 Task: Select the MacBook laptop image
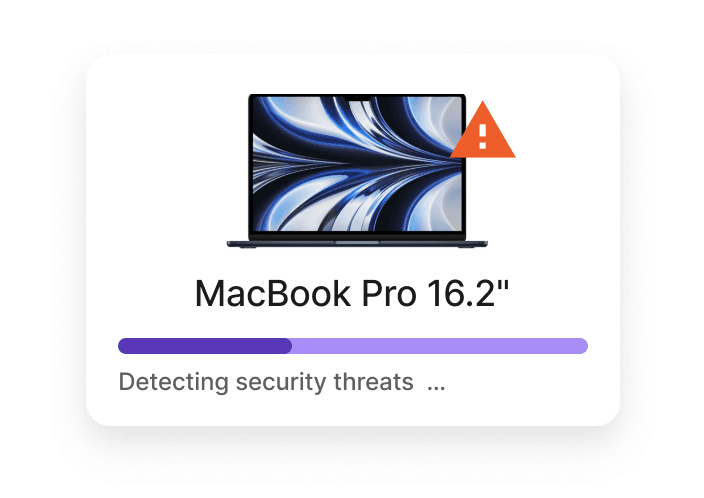357,171
